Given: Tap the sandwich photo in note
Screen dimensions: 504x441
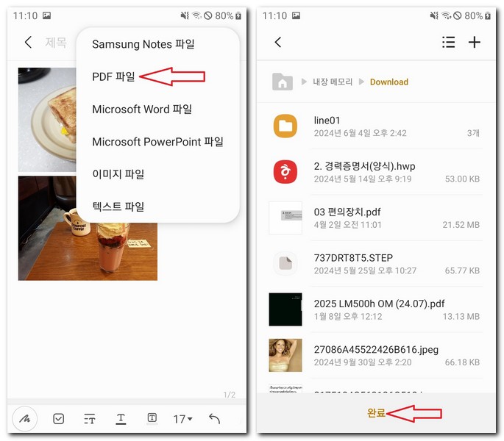Looking at the screenshot, I should (x=47, y=120).
